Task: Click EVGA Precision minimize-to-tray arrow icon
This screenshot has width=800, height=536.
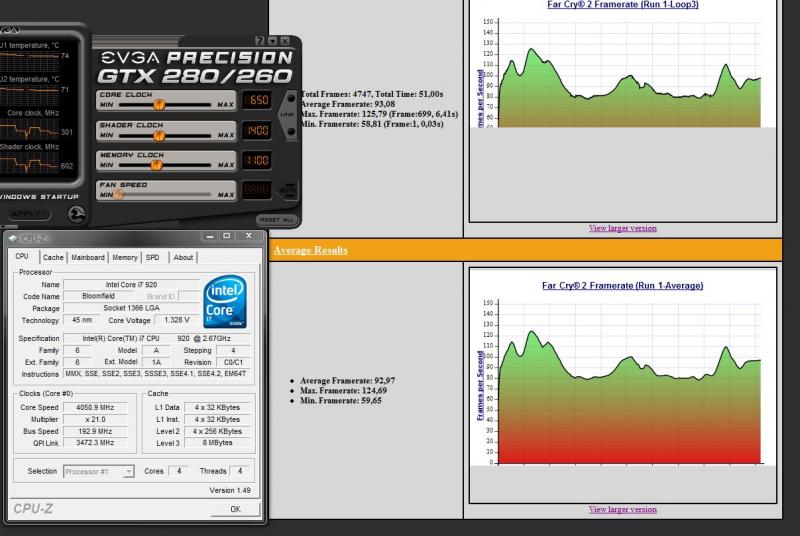Action: point(272,41)
